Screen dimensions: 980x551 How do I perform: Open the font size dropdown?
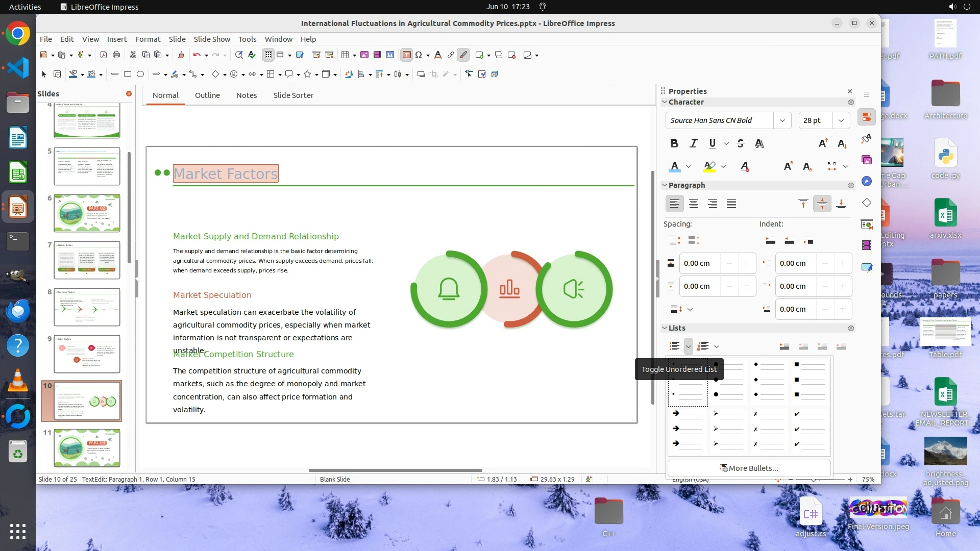point(841,120)
